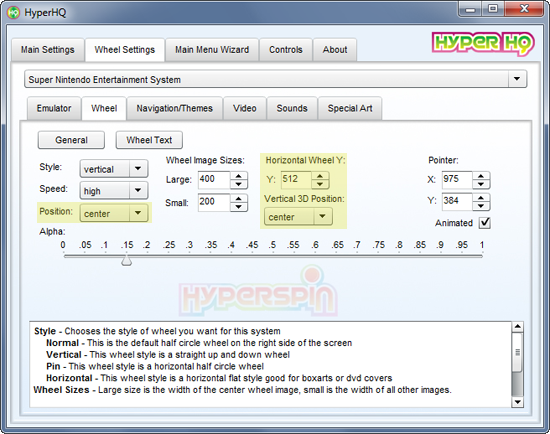
Task: Switch to the Video sub-tab
Action: (x=244, y=108)
